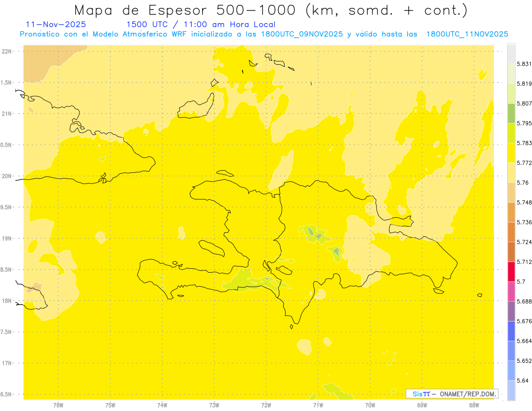Click the "ONAMET/REP.DOM." credit label
Viewport: 532px width, 411px height.
(468, 394)
